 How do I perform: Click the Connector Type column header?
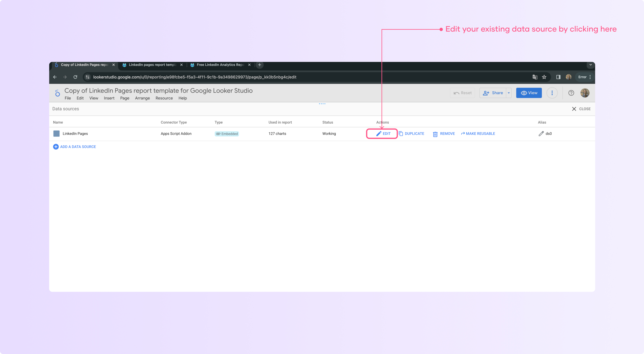(x=174, y=122)
